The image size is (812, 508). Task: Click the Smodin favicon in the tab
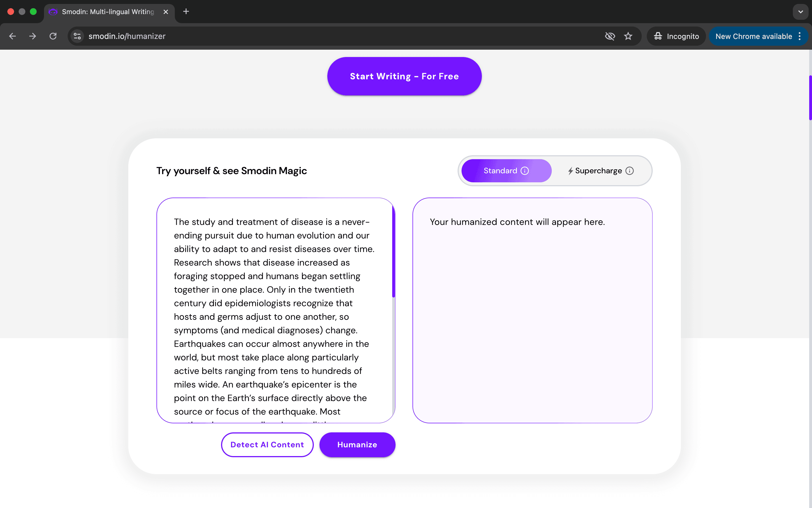tap(53, 12)
